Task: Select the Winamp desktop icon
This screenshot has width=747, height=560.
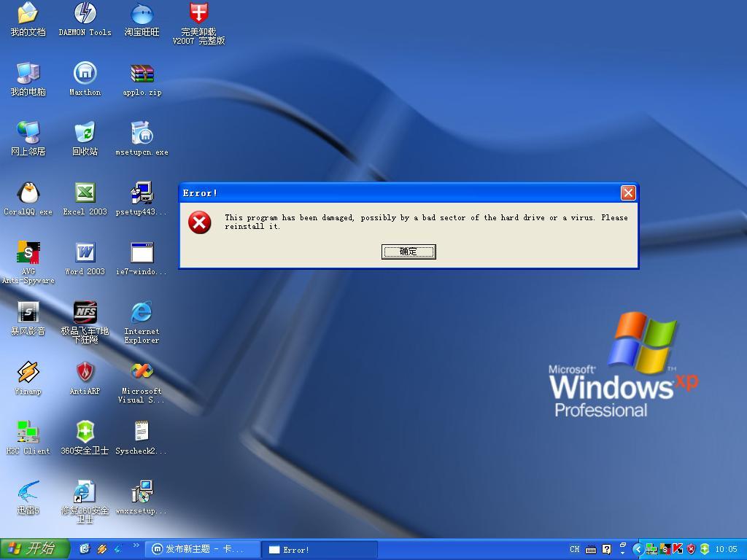Action: click(x=28, y=378)
